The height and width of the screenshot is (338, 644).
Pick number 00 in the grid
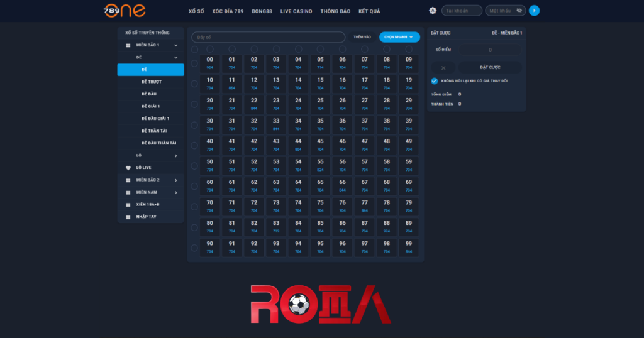210,63
